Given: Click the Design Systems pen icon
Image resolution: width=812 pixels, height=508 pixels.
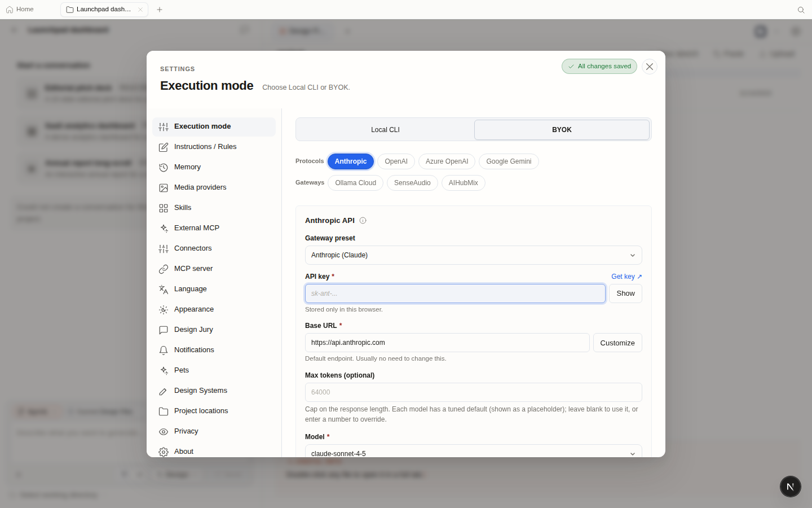Looking at the screenshot, I should pyautogui.click(x=164, y=391).
